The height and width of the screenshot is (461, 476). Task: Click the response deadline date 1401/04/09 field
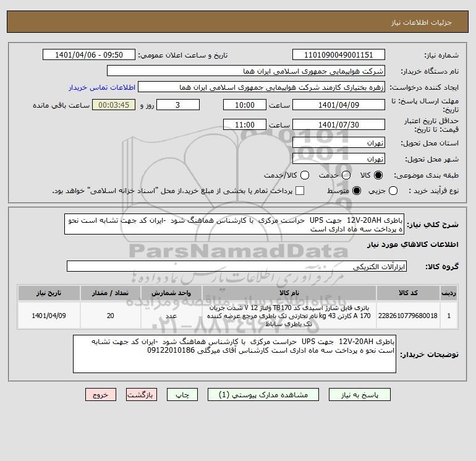[339, 105]
